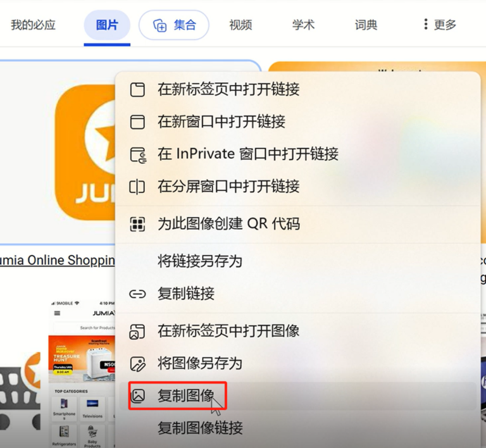Click the split screen icon beside 在分屏窗口中打开链接
The height and width of the screenshot is (448, 486).
(137, 187)
